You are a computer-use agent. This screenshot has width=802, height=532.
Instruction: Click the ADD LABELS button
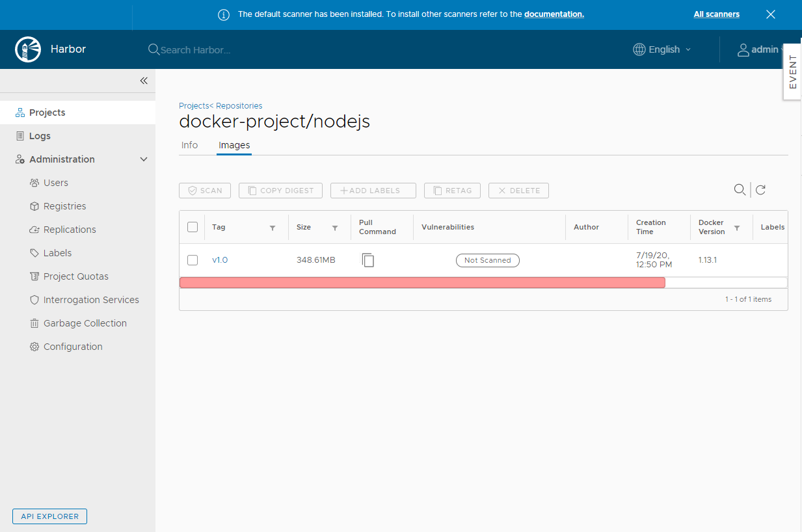tap(373, 191)
